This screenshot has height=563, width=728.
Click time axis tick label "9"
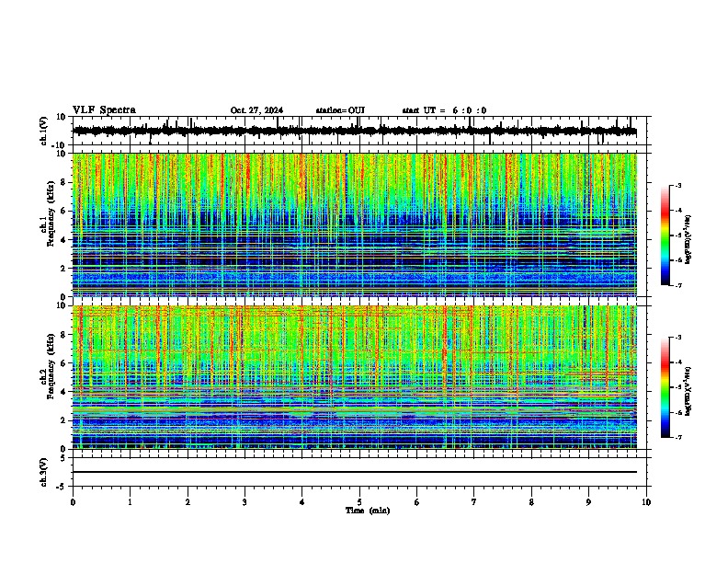[x=588, y=502]
